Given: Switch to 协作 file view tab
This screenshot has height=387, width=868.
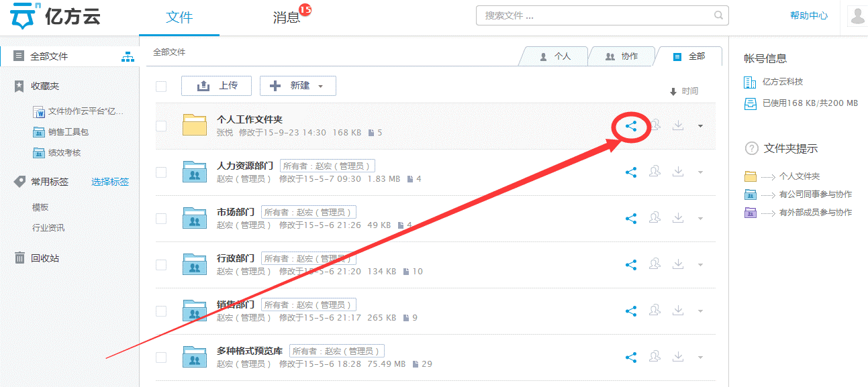Looking at the screenshot, I should click(x=621, y=57).
